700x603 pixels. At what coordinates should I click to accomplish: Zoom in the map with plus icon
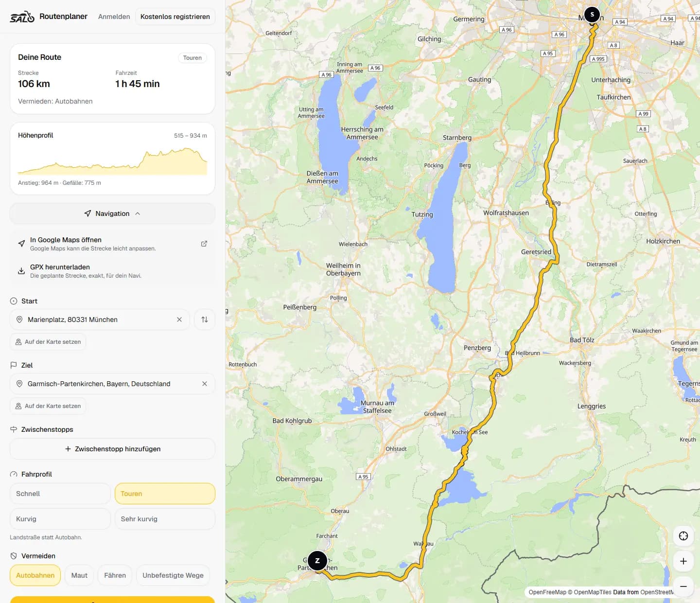pos(683,561)
